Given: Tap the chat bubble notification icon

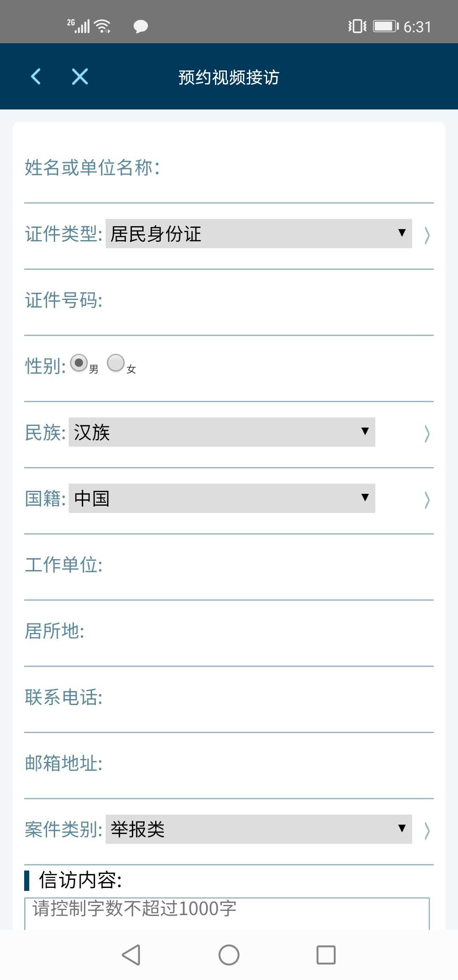Looking at the screenshot, I should point(140,27).
